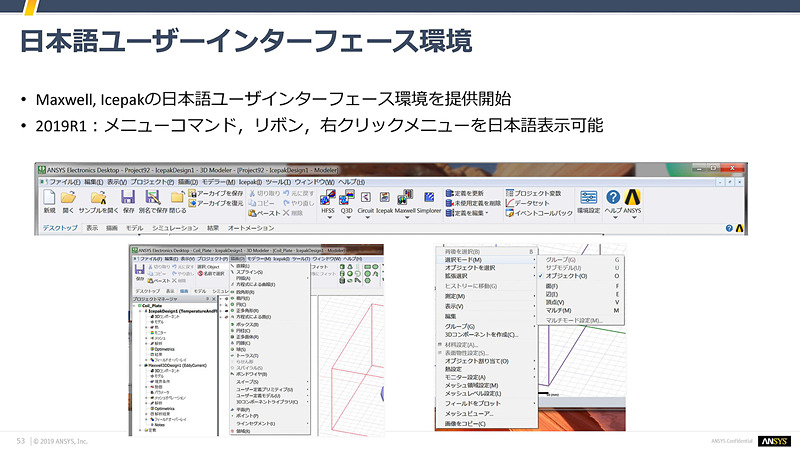The width and height of the screenshot is (800, 450).
Task: Open ファイル(F) menu in top window
Action: click(x=64, y=182)
